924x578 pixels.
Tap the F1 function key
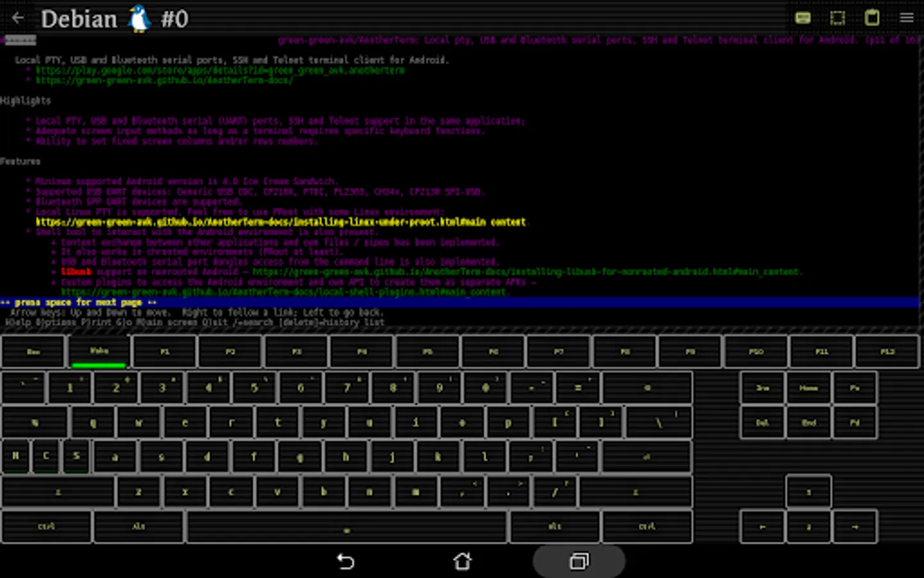165,352
